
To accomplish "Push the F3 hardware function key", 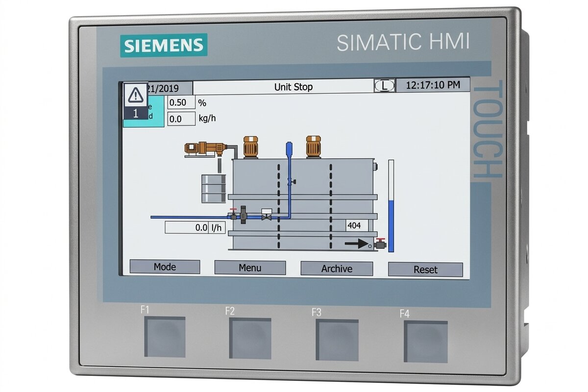I will [x=337, y=341].
